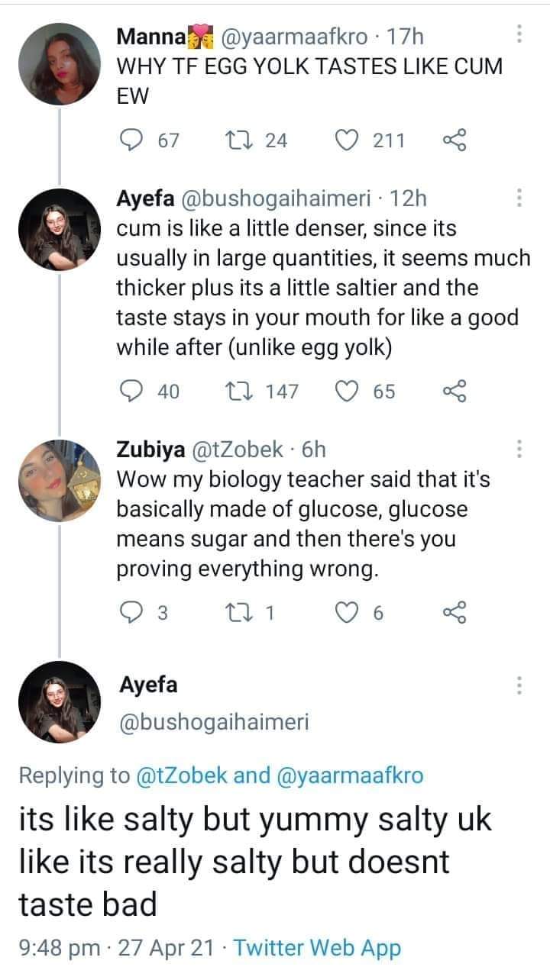Like Manna's tweet with 211 likes
550x980 pixels.
tap(348, 140)
